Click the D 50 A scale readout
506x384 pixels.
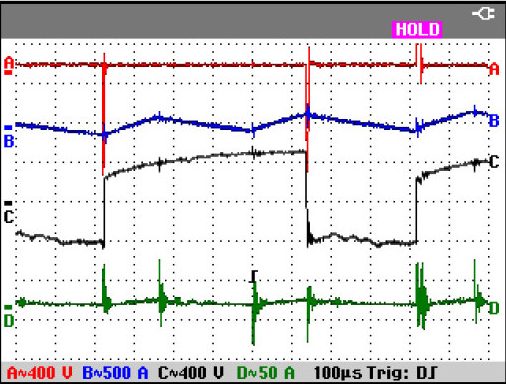click(x=266, y=373)
